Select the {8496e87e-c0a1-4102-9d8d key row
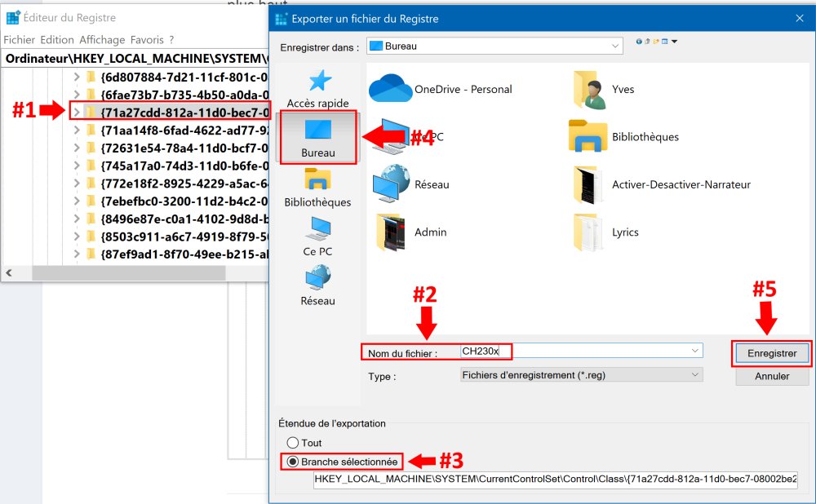This screenshot has height=504, width=816. (184, 219)
